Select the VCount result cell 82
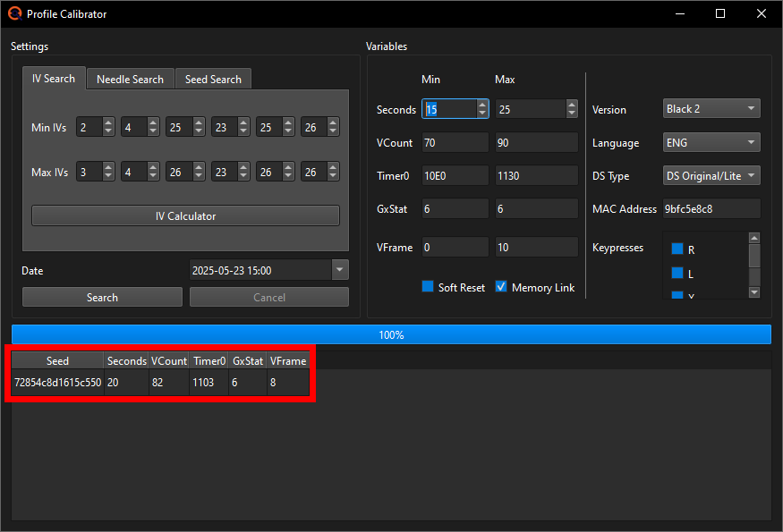This screenshot has height=532, width=783. 169,383
